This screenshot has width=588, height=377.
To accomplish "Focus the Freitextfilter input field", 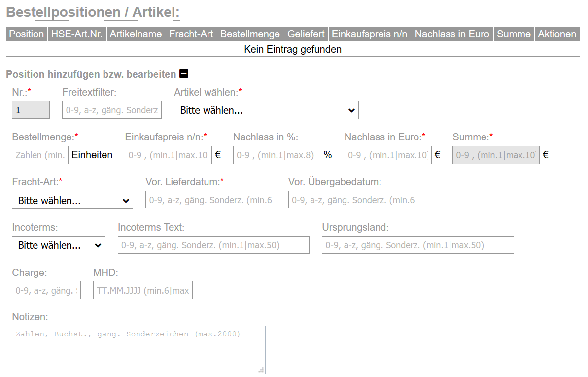I will click(x=112, y=110).
